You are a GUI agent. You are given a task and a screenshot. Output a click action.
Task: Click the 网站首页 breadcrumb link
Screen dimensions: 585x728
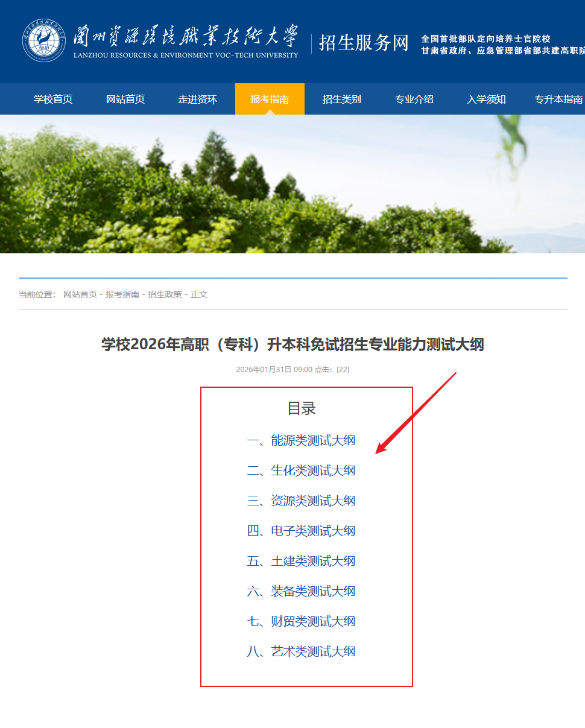pyautogui.click(x=80, y=294)
